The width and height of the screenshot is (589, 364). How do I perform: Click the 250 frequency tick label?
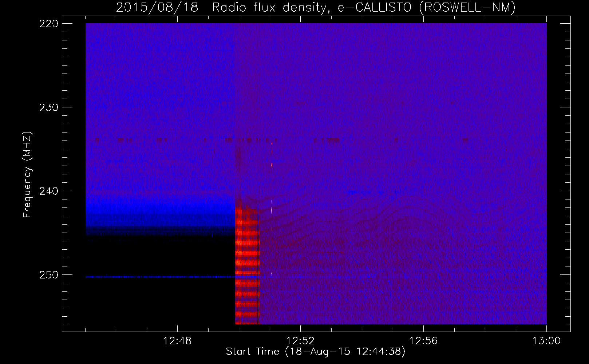48,275
